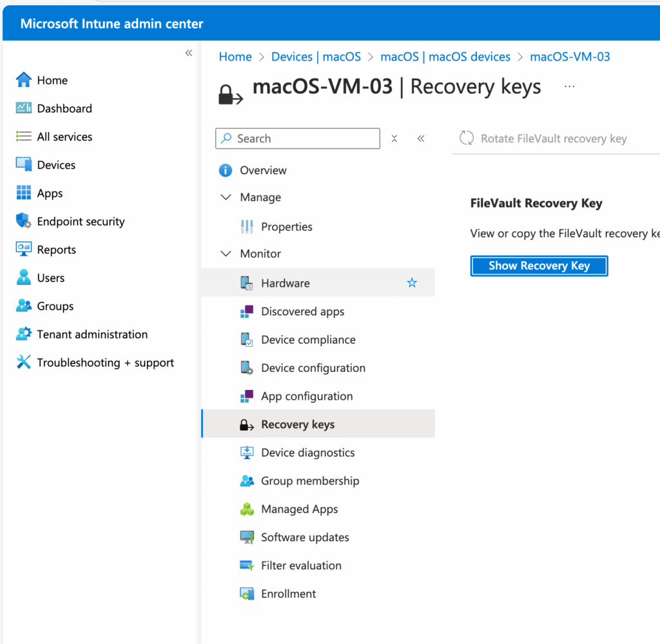The height and width of the screenshot is (644, 660).
Task: Click the Show Recovery Key button
Action: tap(539, 266)
